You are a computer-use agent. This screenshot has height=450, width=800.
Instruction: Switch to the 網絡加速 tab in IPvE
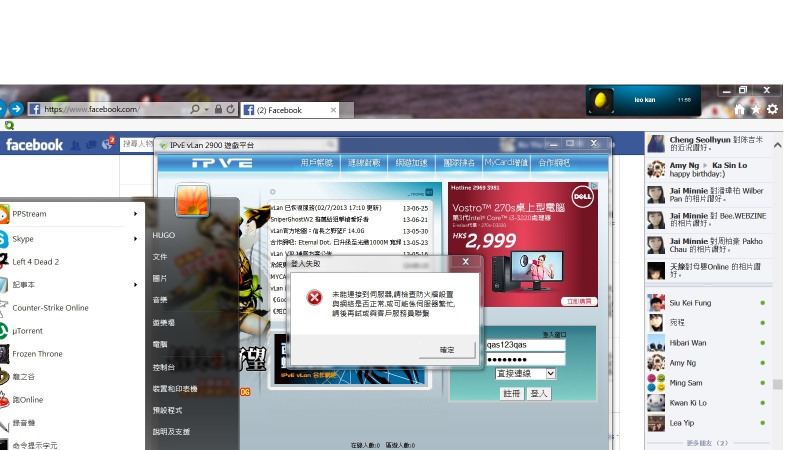411,163
